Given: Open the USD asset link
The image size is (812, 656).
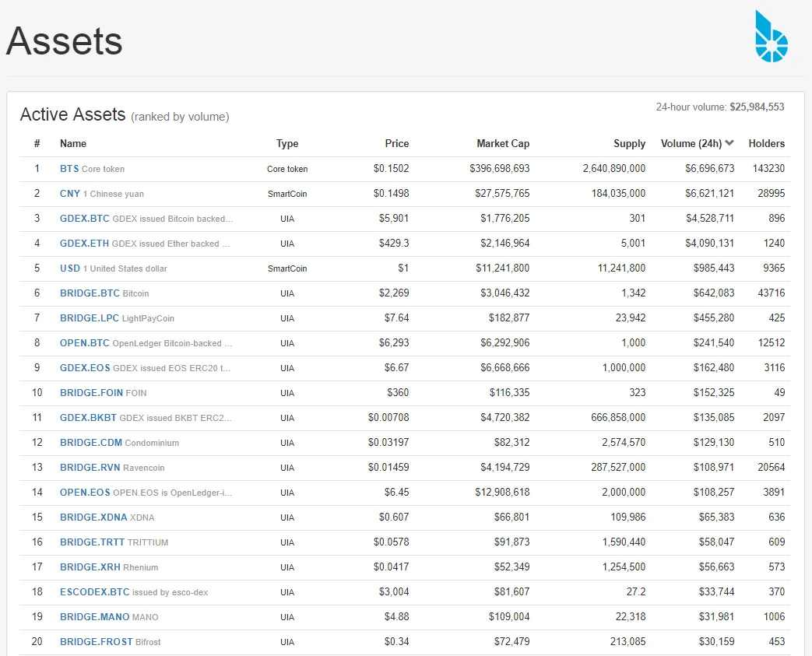Looking at the screenshot, I should click(x=70, y=268).
